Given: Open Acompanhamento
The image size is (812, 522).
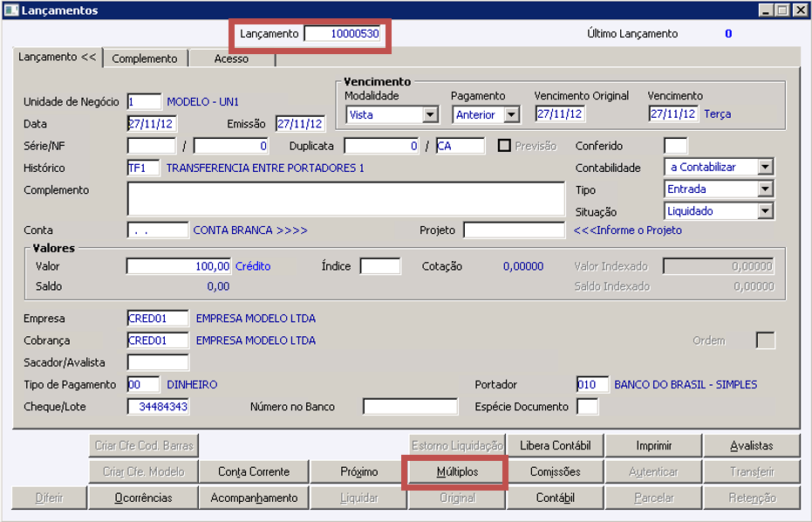Looking at the screenshot, I should click(254, 498).
